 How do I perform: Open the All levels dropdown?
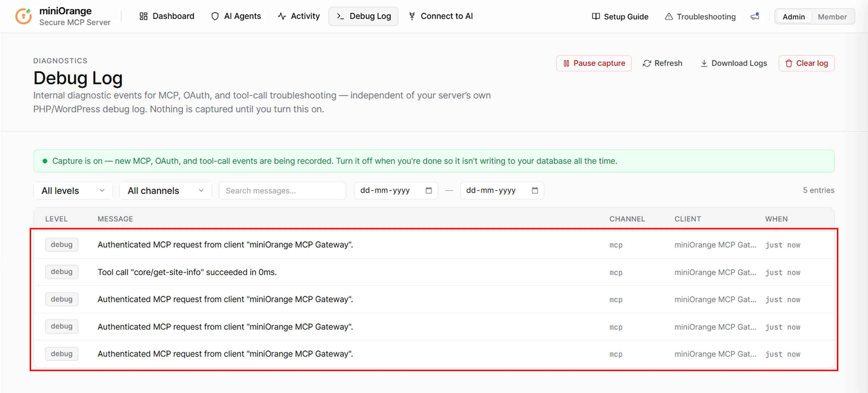73,191
